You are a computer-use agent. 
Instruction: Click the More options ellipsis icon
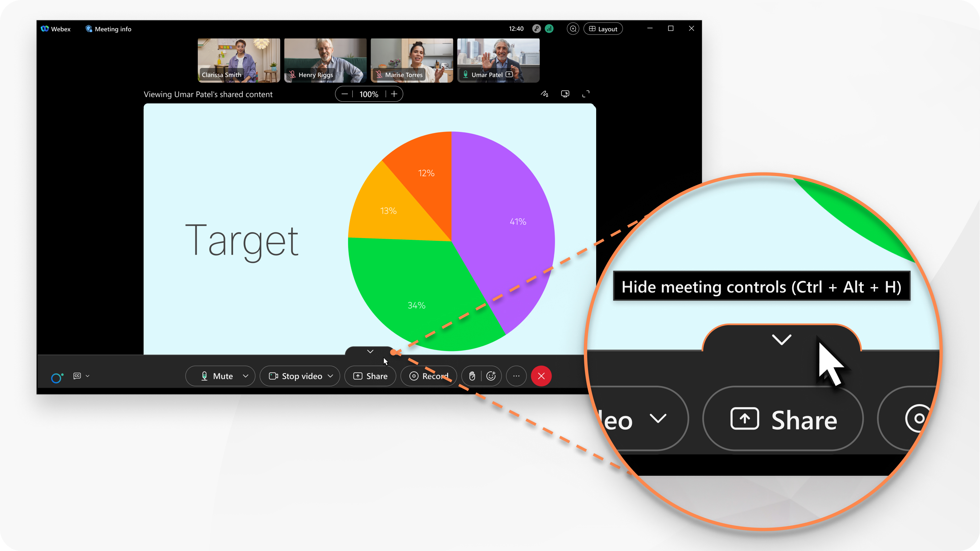516,375
